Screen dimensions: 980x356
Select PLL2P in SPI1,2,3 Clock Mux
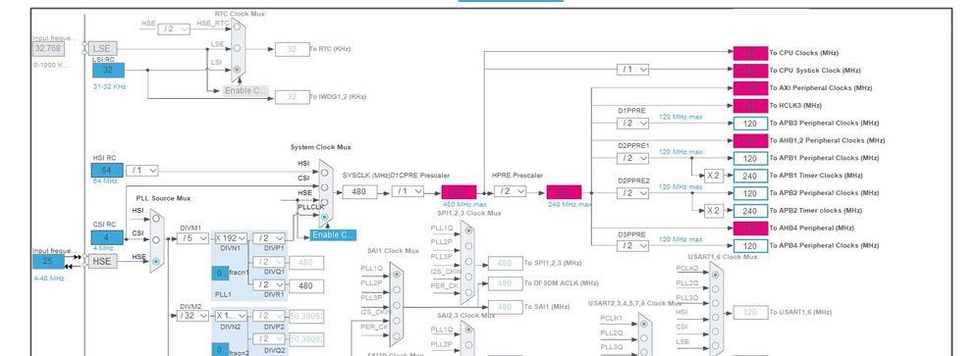tap(468, 245)
